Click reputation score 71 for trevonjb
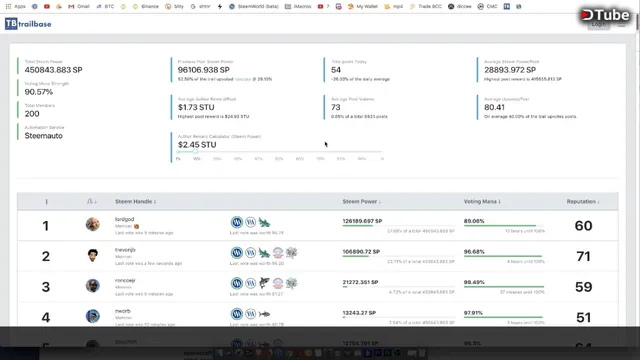The image size is (640, 360). (583, 256)
